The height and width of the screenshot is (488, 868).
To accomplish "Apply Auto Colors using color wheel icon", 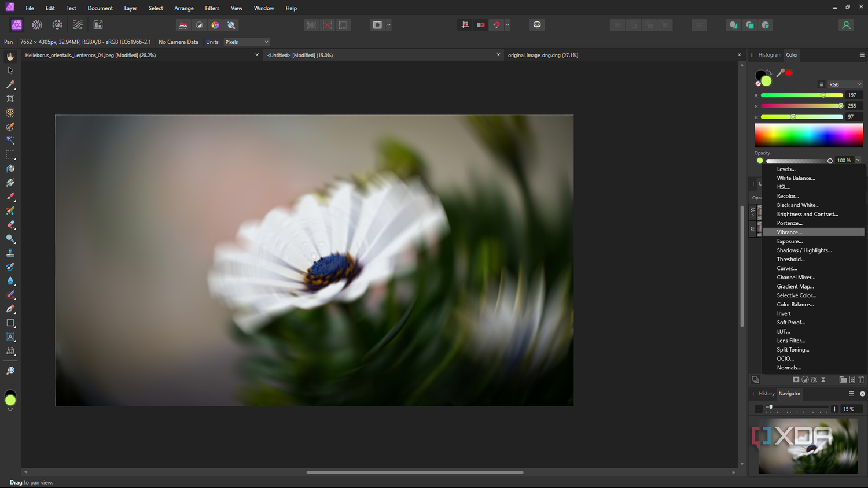I will click(215, 25).
